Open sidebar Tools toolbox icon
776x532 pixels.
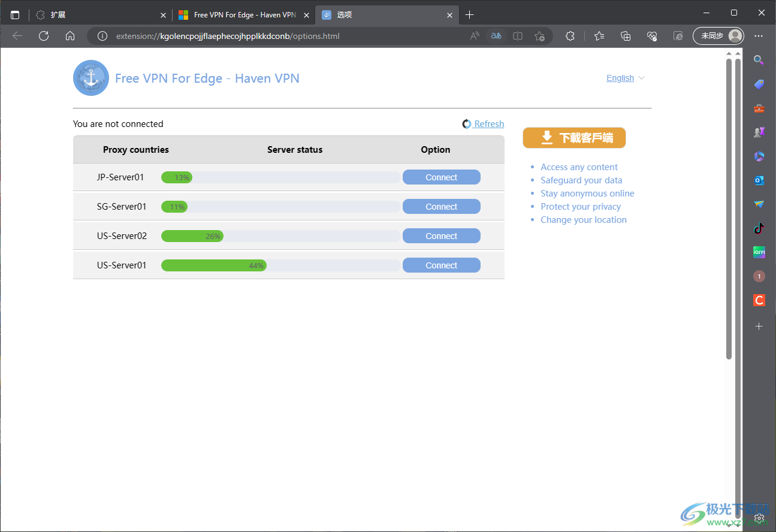pyautogui.click(x=759, y=108)
